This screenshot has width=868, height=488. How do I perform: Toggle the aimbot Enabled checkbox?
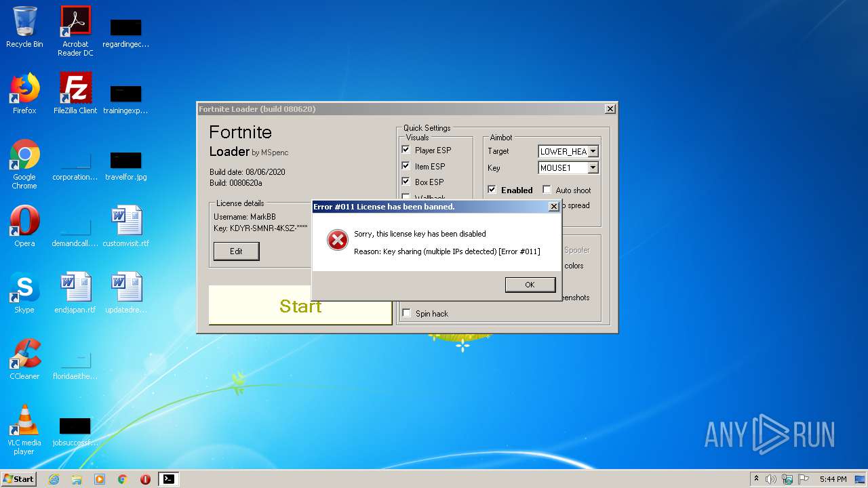(492, 190)
